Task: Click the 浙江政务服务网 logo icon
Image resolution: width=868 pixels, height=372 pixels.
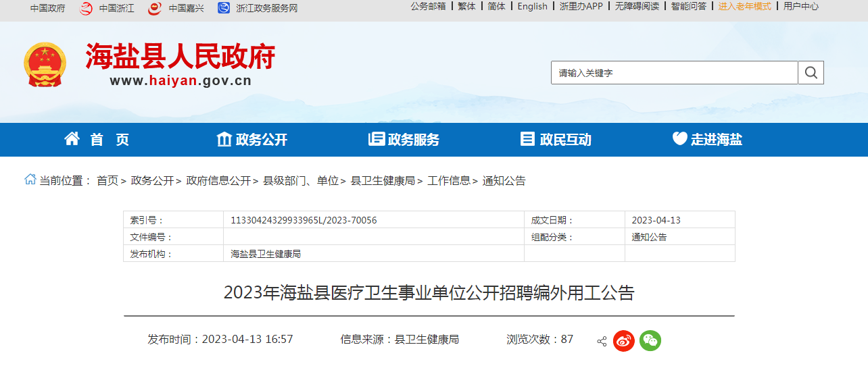Action: click(x=224, y=8)
